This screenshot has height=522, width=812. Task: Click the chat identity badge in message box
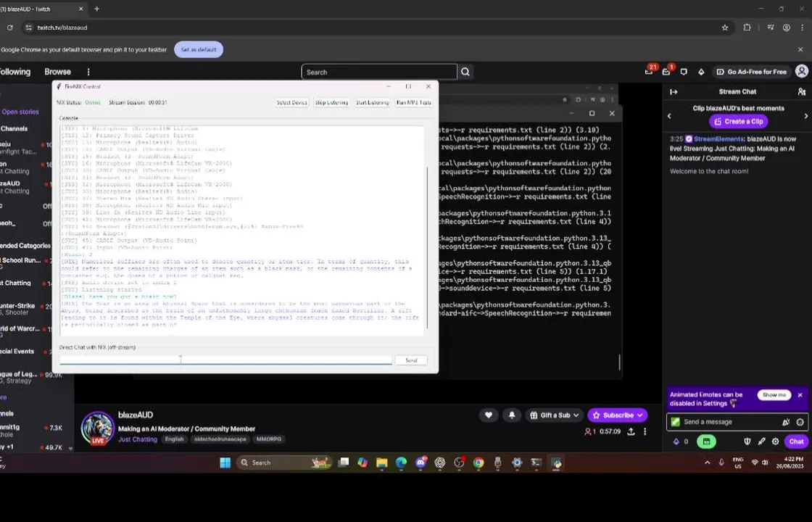click(x=675, y=421)
